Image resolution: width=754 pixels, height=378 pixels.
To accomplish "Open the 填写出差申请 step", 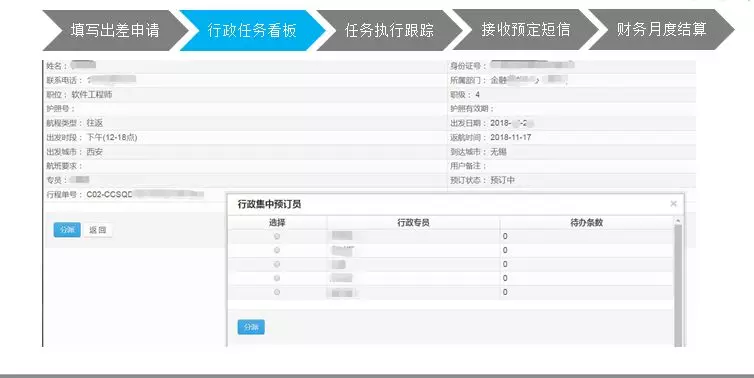I will 114,30.
